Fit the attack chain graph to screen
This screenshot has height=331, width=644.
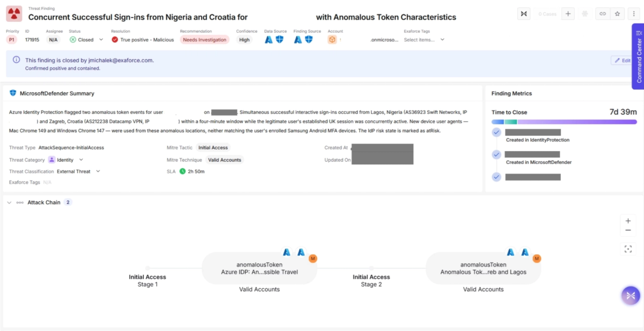tap(628, 249)
